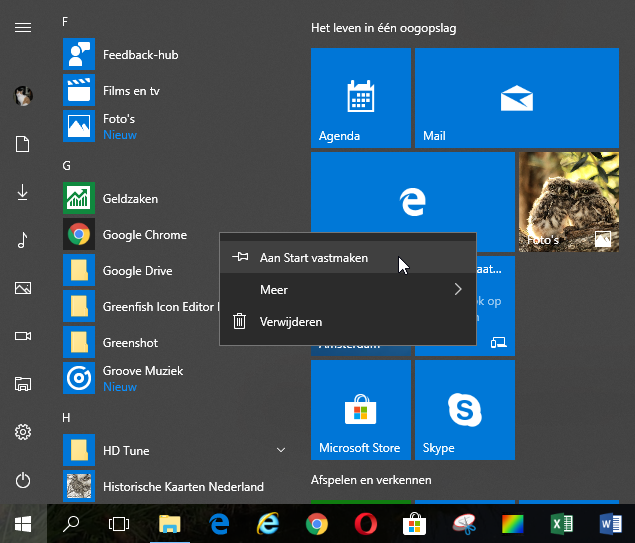Click letter H section header
Screen dimensions: 635x543
pyautogui.click(x=66, y=417)
